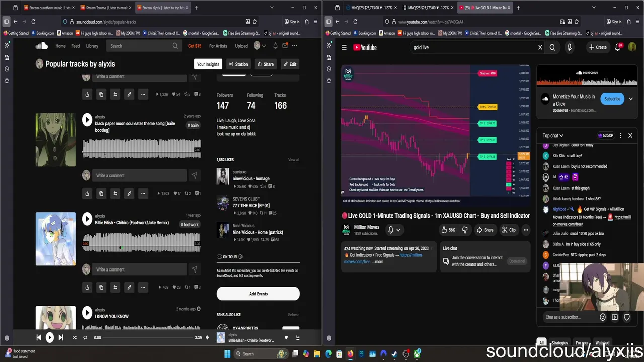
Task: Click Edit profile button
Action: point(289,64)
